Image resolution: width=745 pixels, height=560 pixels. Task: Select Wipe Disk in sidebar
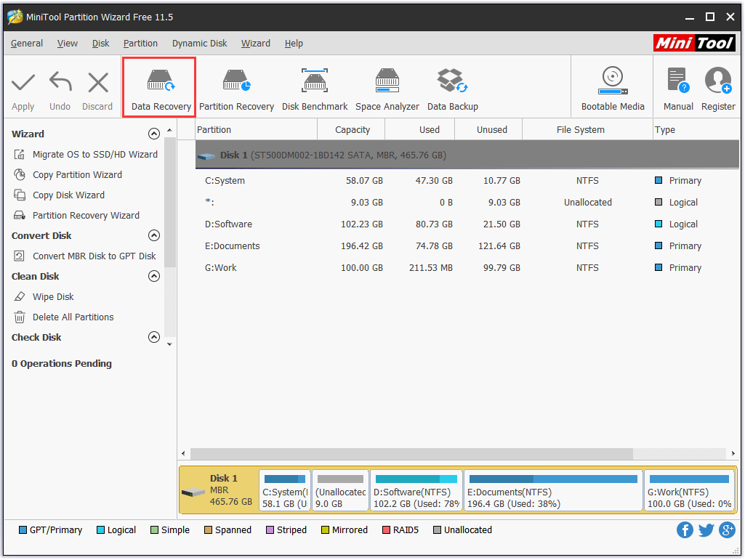[44, 297]
